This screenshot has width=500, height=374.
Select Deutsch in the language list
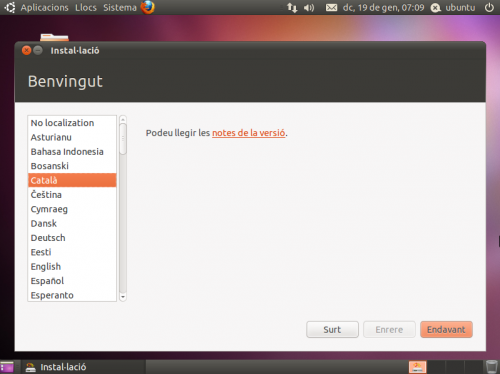coord(72,238)
